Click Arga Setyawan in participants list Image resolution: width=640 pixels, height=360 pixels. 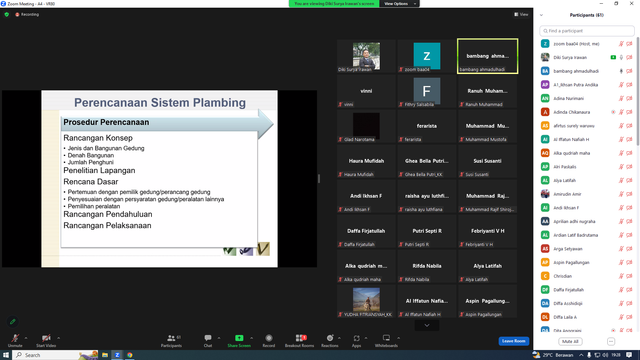[568, 249]
